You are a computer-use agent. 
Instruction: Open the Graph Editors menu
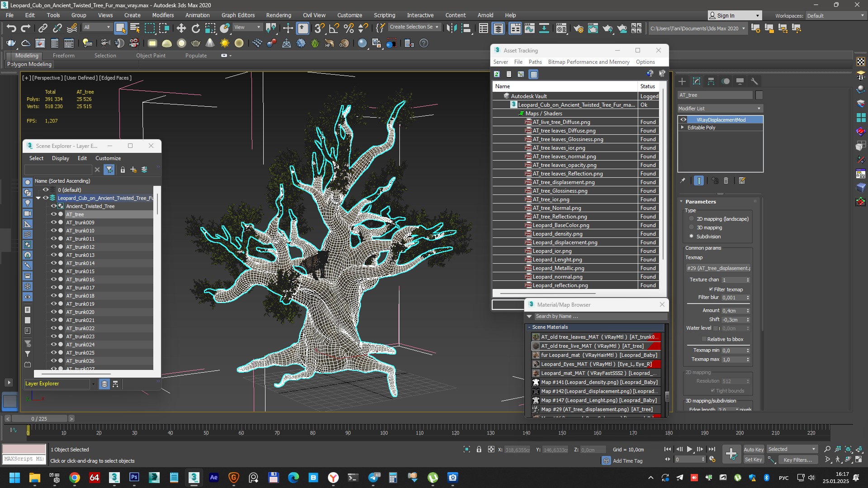(x=238, y=15)
